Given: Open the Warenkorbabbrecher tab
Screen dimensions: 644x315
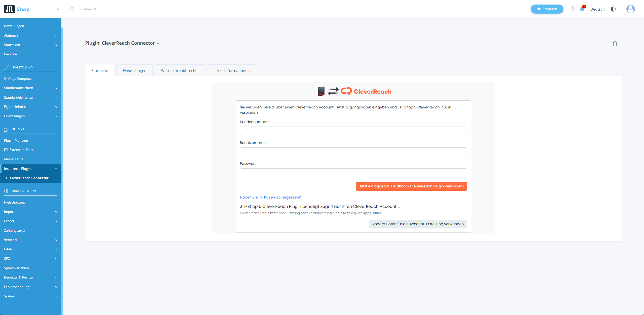Looking at the screenshot, I should 180,70.
